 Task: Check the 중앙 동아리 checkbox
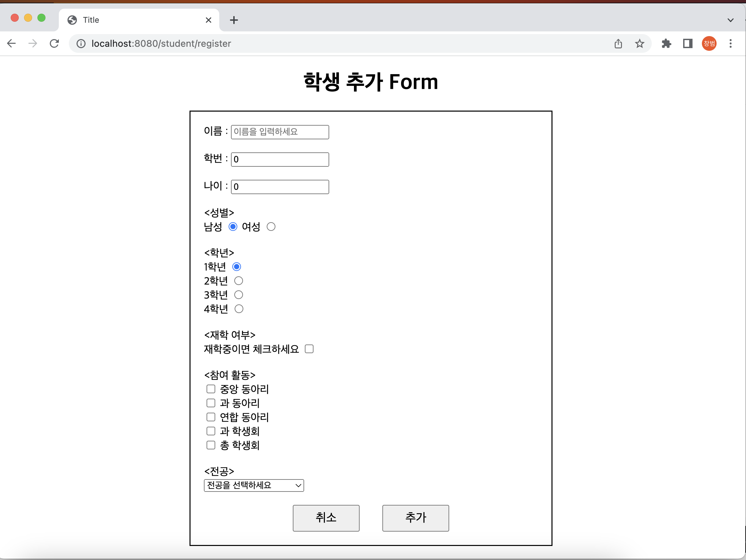click(211, 389)
